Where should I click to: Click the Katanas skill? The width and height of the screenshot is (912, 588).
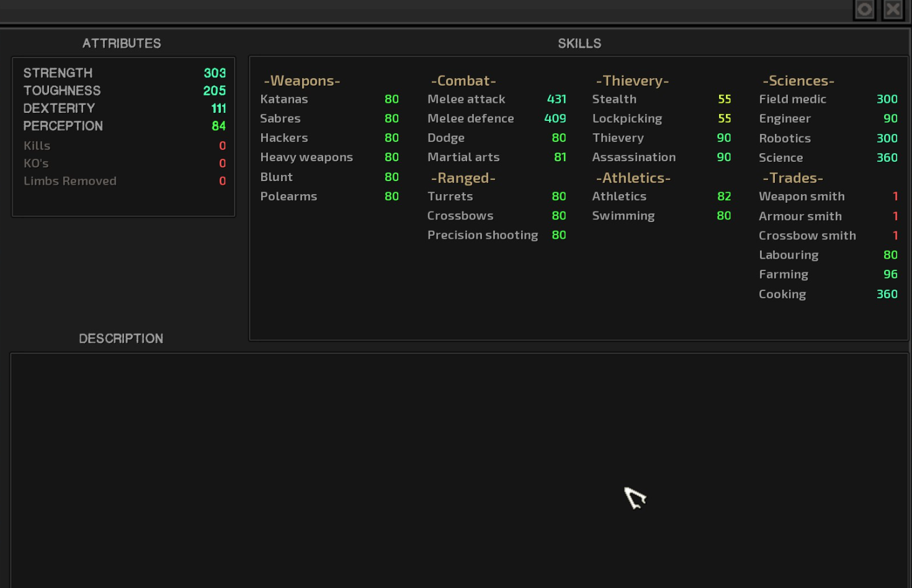pos(329,99)
